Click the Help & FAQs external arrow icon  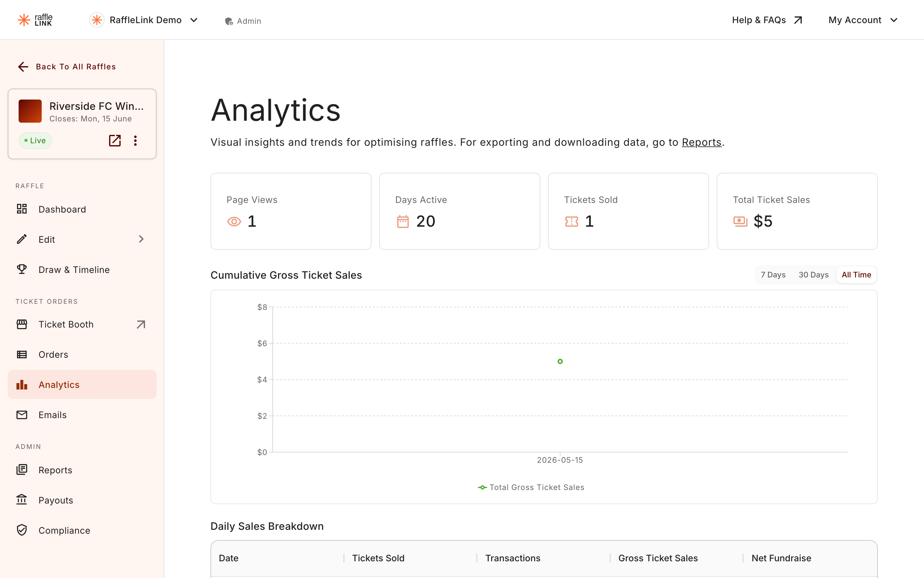click(798, 20)
